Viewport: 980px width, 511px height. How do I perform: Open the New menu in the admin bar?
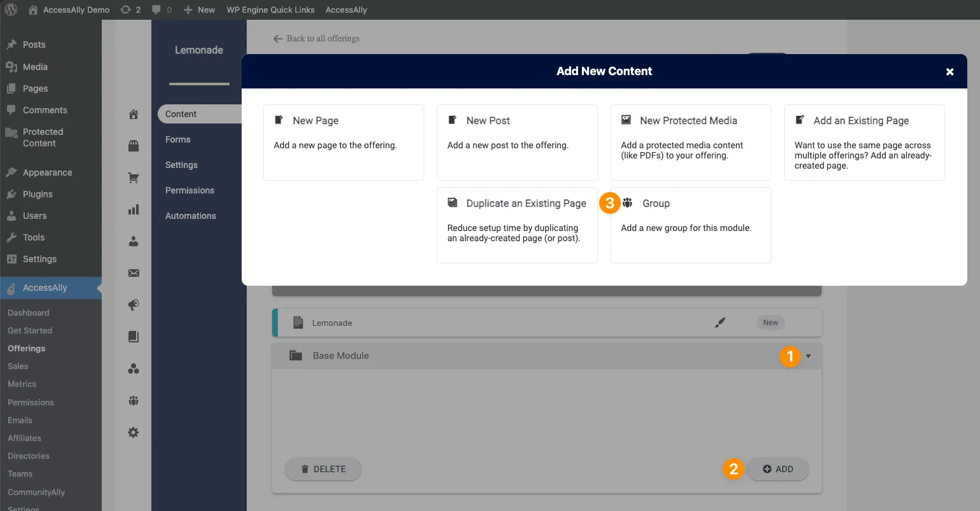199,10
